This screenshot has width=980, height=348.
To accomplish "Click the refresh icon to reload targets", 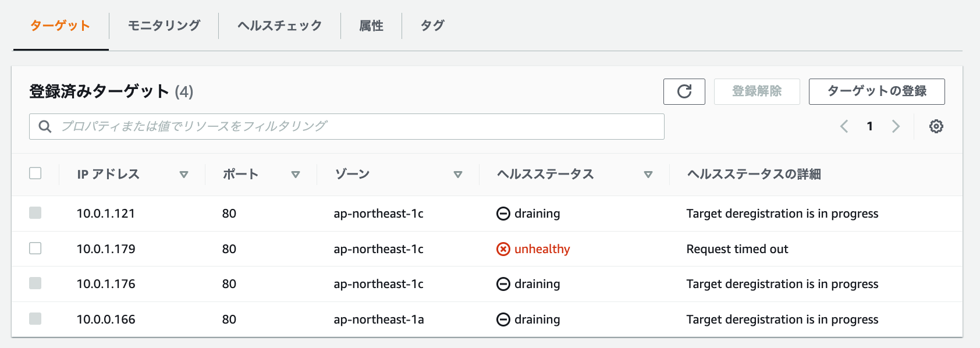I will click(x=684, y=91).
